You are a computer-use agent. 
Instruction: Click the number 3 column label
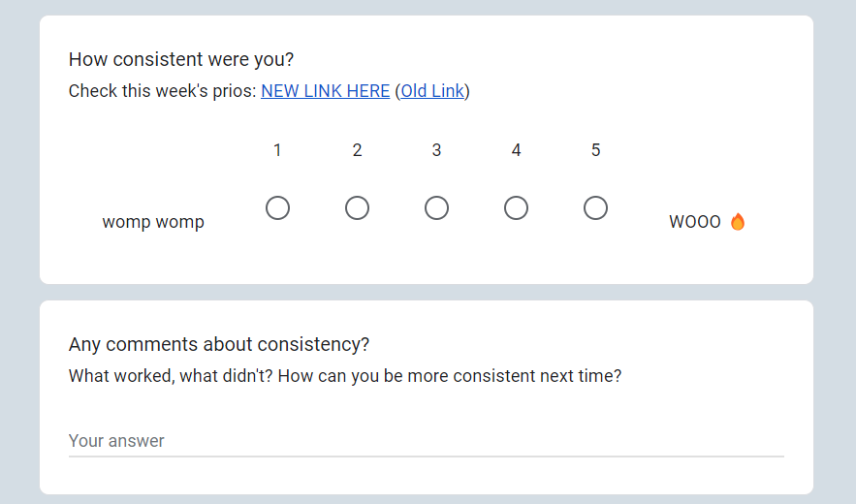tap(436, 150)
